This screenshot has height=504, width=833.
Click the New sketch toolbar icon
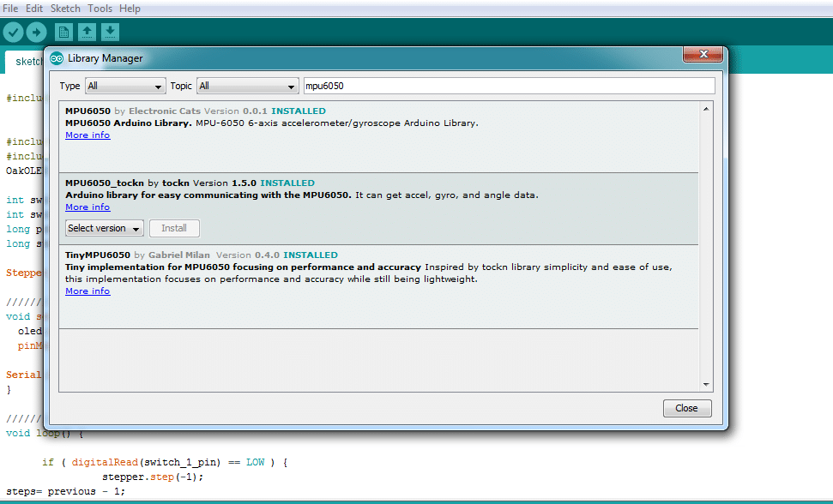[x=63, y=33]
